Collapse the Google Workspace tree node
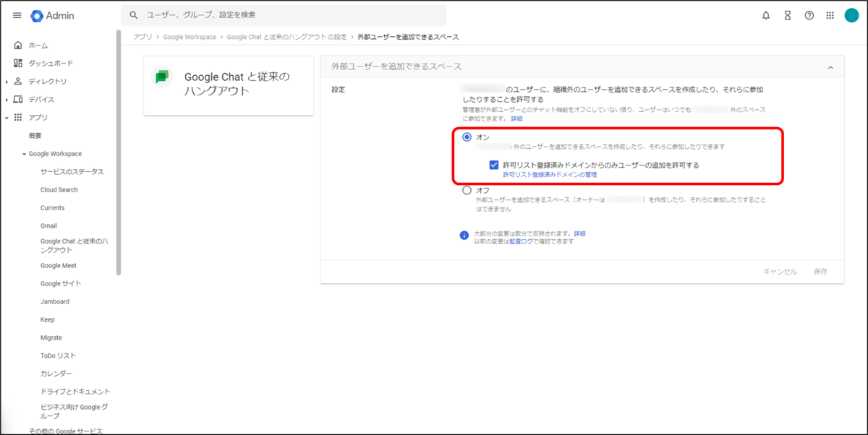868x435 pixels. (x=24, y=154)
